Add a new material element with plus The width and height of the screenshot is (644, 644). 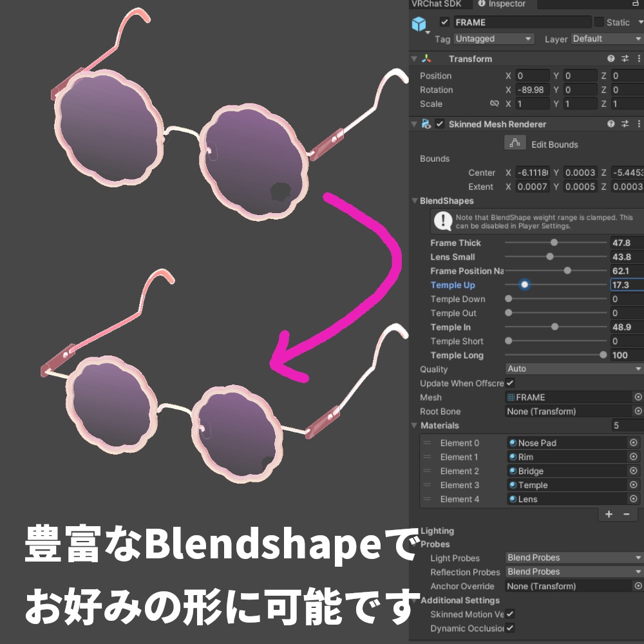609,514
